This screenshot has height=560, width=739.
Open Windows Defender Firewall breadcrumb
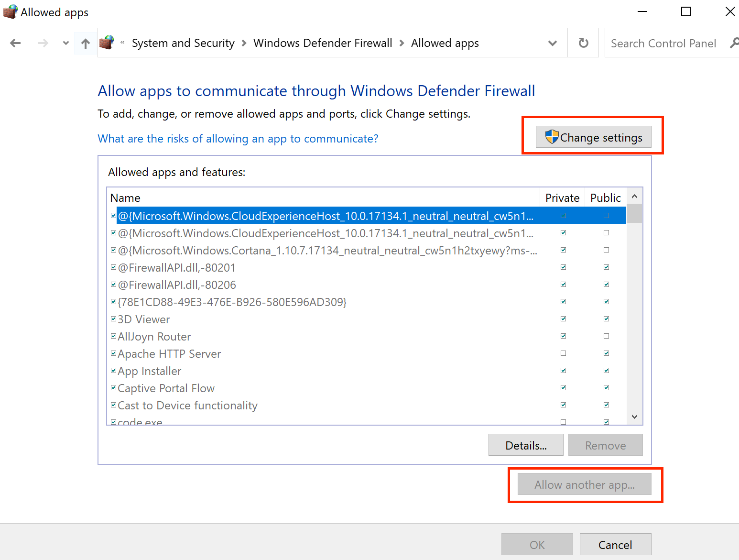323,43
